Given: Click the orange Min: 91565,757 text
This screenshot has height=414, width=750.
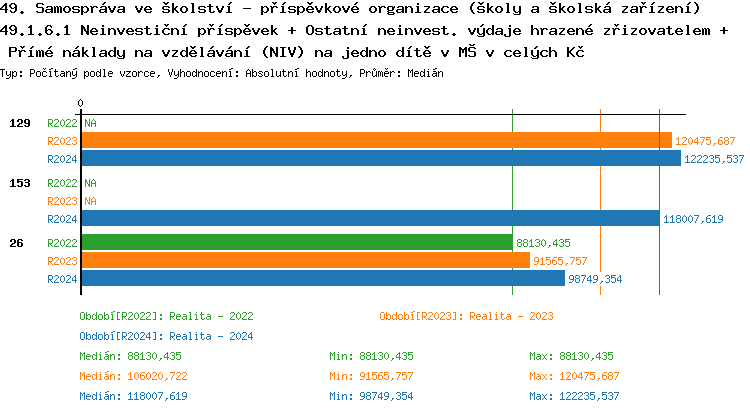Looking at the screenshot, I should click(x=372, y=376).
